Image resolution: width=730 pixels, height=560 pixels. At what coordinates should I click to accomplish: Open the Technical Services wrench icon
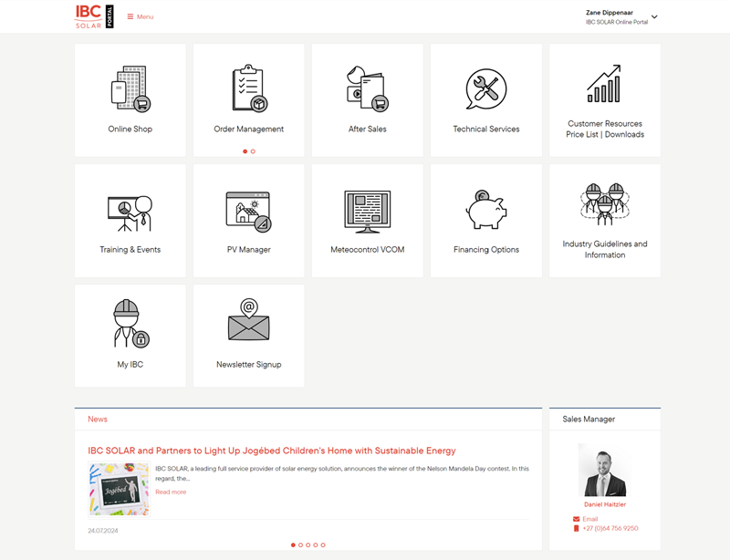point(486,88)
